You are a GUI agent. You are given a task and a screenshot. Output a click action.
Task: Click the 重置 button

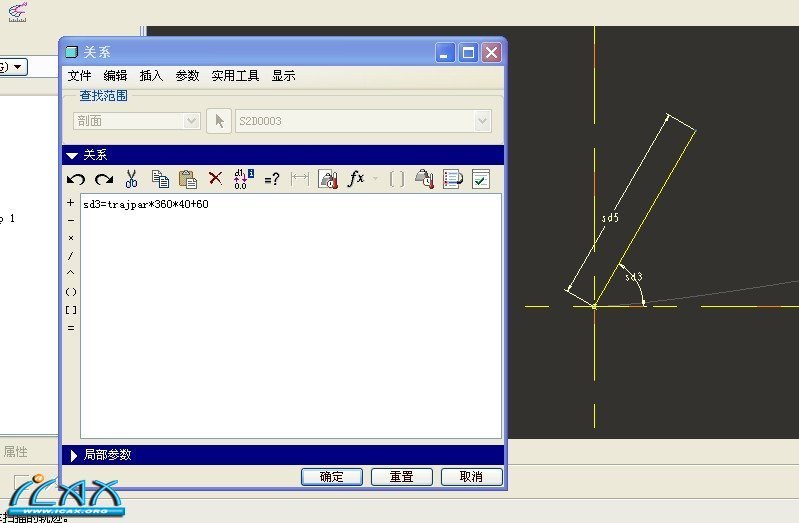(401, 477)
